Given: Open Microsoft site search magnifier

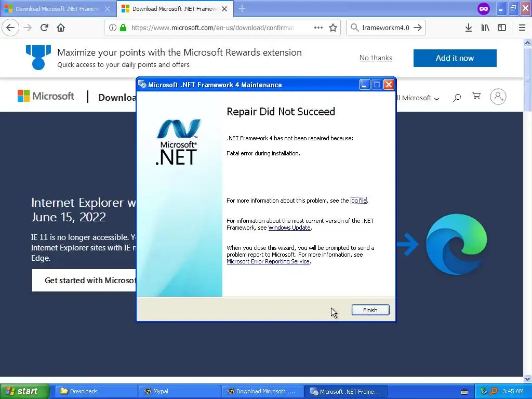Looking at the screenshot, I should tap(457, 98).
